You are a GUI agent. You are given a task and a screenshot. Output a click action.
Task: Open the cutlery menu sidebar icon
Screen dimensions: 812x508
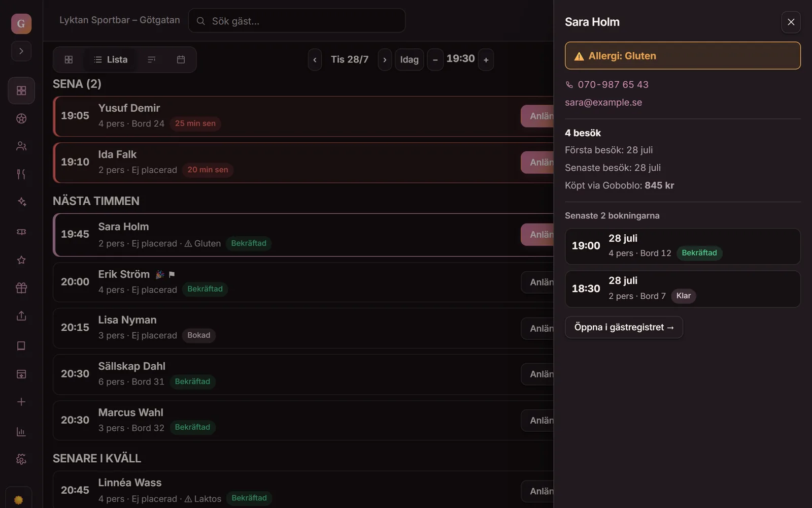[x=21, y=174]
